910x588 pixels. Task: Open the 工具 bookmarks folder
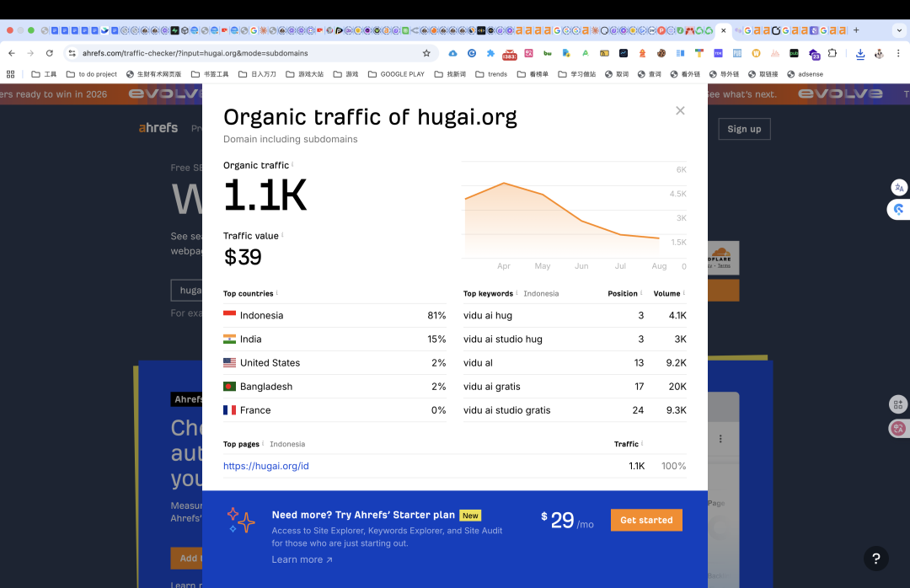44,74
